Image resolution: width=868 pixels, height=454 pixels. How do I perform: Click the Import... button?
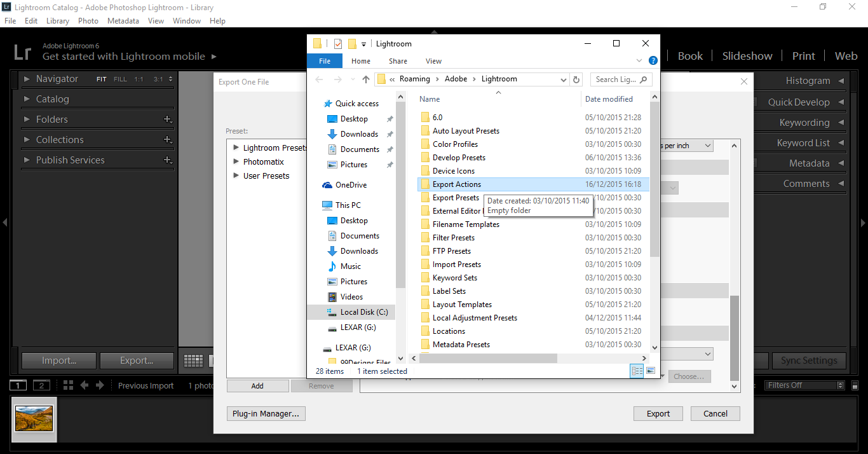59,361
